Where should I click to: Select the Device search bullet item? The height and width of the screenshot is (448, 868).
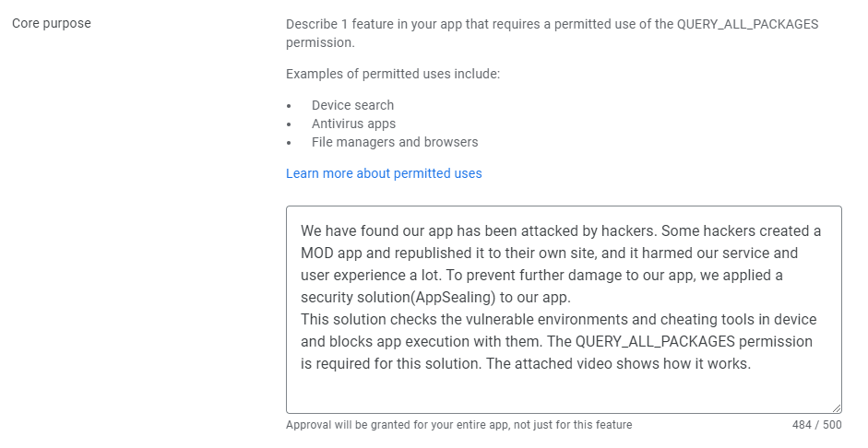coord(352,105)
